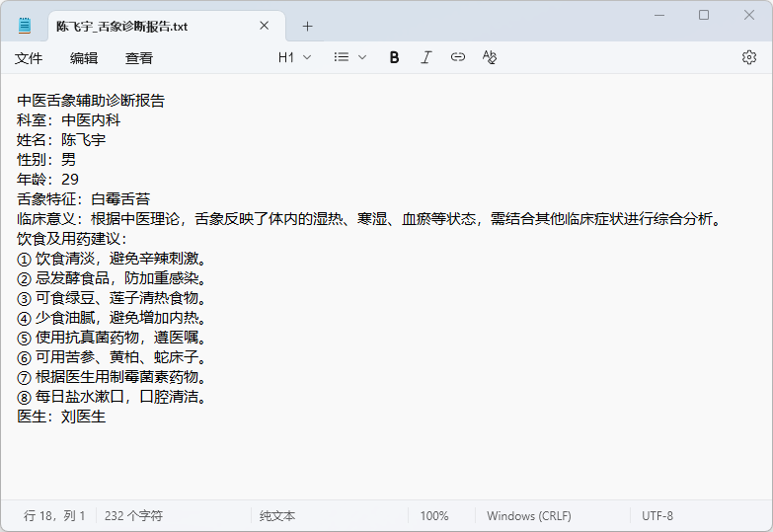Clear formatting with the toolbar icon

pyautogui.click(x=490, y=57)
